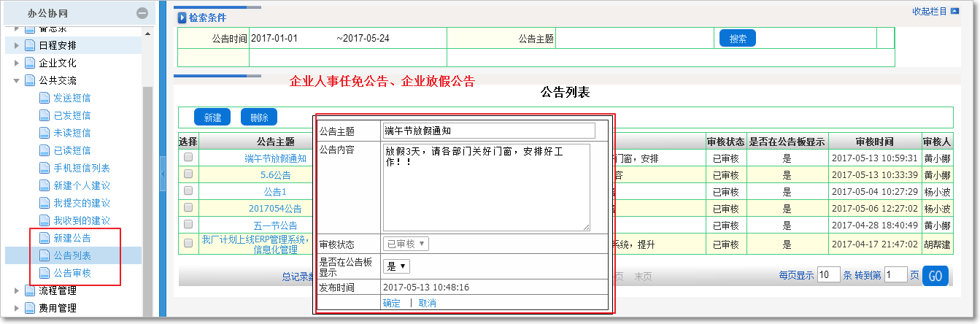Viewport: 980px width, 324px height.
Task: Click the dialog 公告主题 text field
Action: [489, 131]
